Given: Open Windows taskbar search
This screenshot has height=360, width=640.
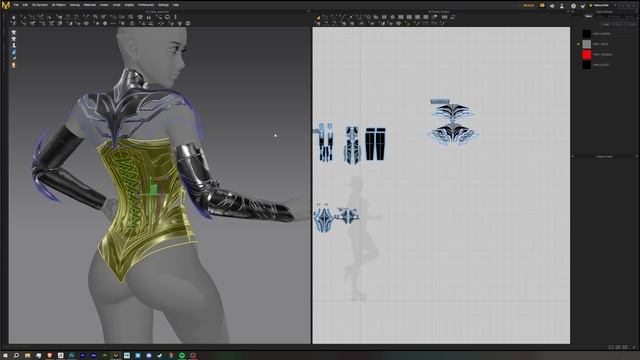Looking at the screenshot, I should tap(16, 356).
